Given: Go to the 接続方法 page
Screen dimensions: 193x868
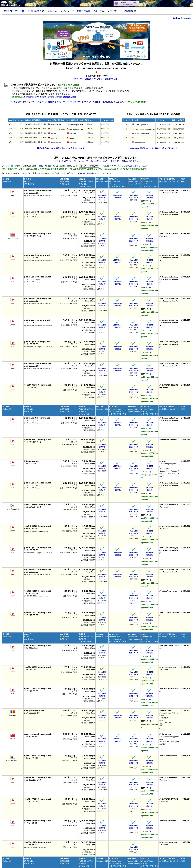Looking at the screenshot, I should (x=52, y=11).
